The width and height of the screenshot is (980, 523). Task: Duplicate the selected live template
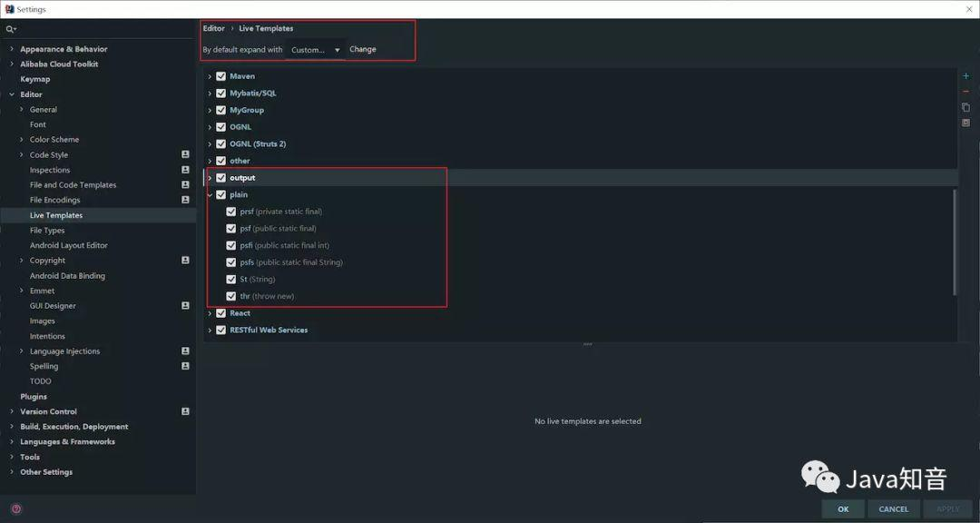[x=965, y=106]
